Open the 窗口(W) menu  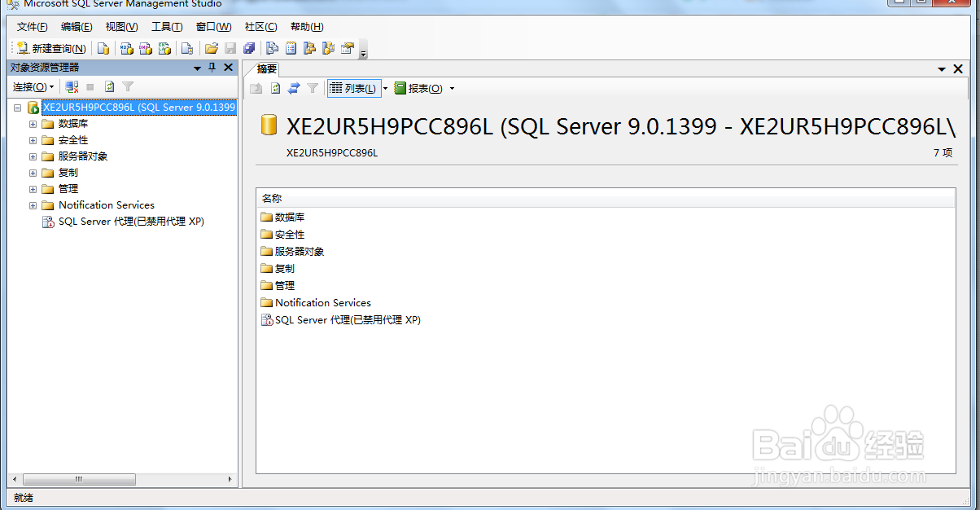click(x=213, y=27)
